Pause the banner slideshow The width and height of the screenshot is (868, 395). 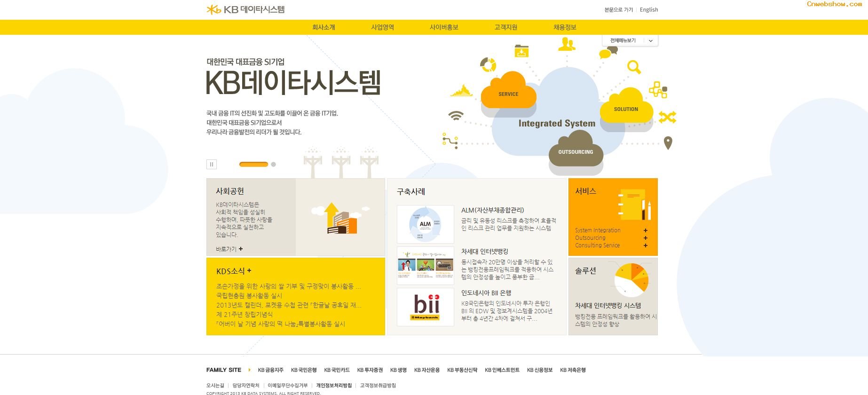pos(212,164)
